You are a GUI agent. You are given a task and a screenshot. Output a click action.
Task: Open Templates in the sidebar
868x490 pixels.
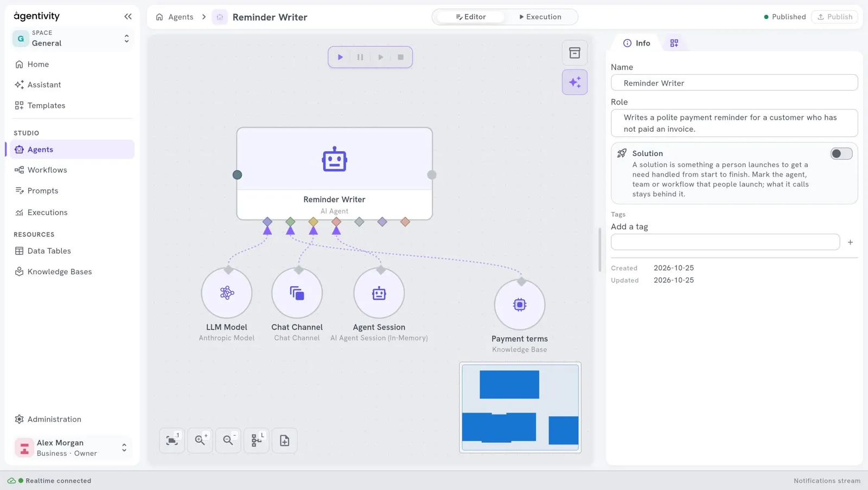[72, 105]
